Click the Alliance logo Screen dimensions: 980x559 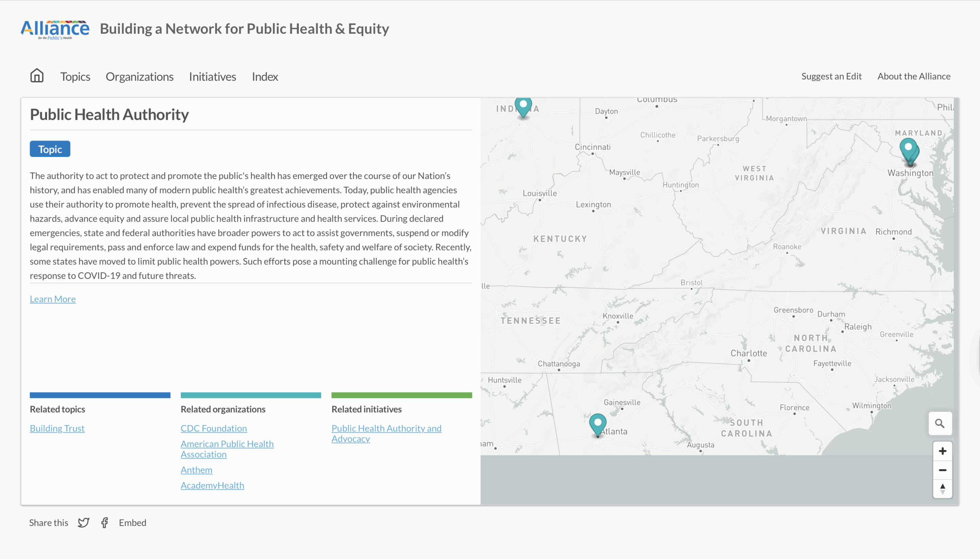coord(55,30)
